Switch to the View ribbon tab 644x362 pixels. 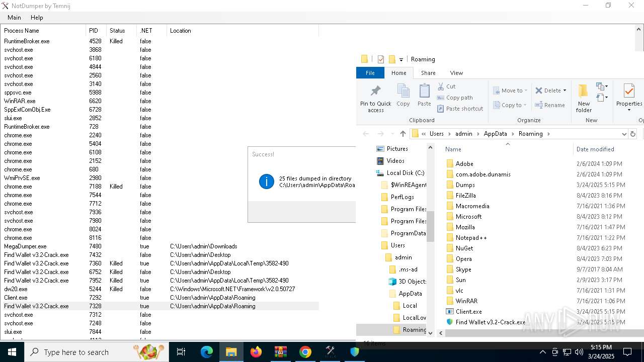click(456, 73)
